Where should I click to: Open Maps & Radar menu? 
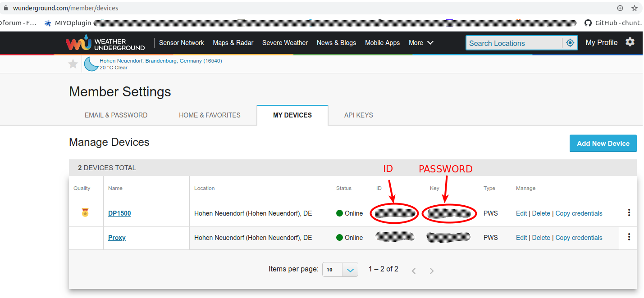coord(233,43)
